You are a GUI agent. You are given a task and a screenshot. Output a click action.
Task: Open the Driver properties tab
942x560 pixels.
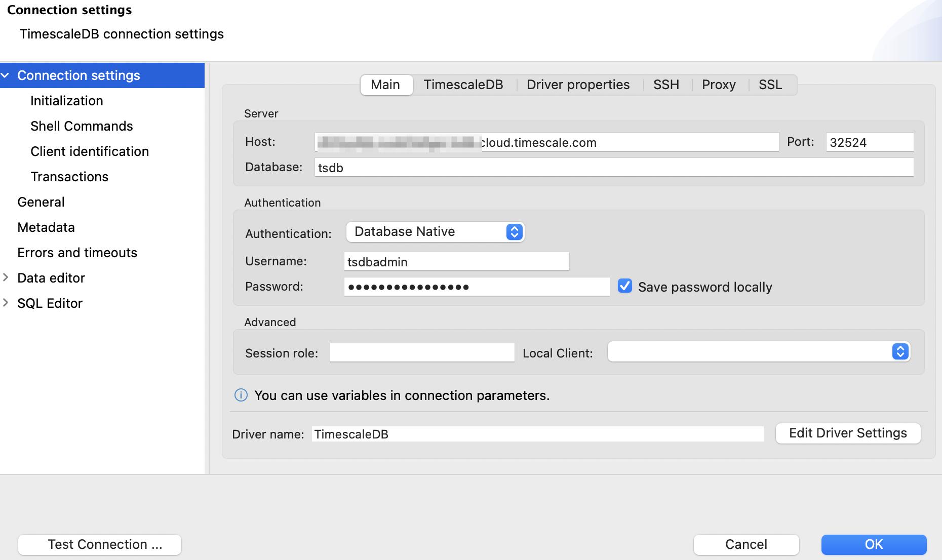click(578, 85)
